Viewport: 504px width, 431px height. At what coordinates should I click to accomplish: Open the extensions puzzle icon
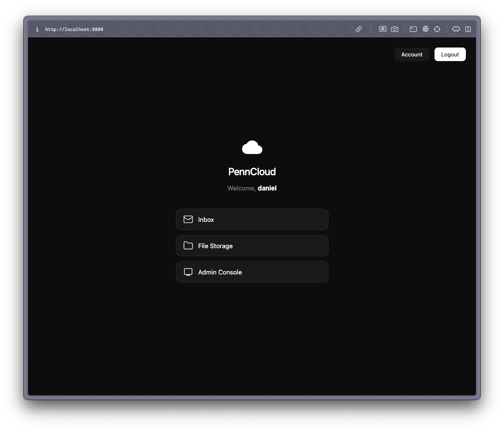click(x=456, y=29)
